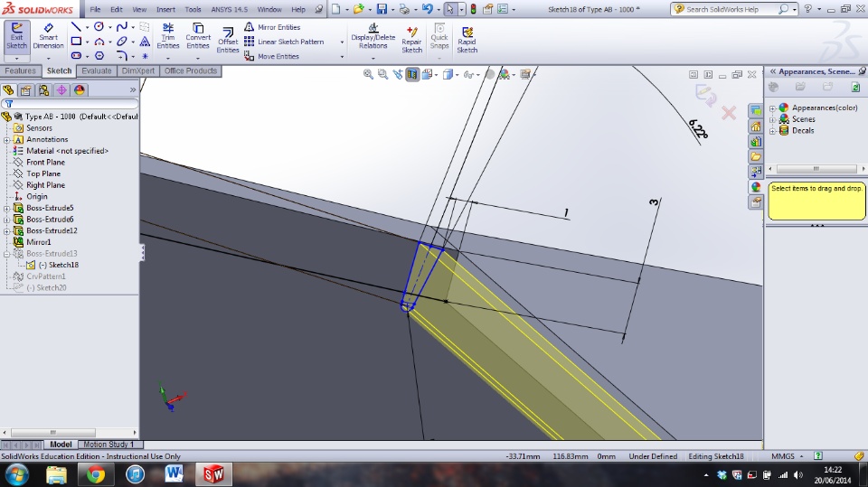This screenshot has width=868, height=487.
Task: Pick the Line sketch tool
Action: click(x=76, y=26)
